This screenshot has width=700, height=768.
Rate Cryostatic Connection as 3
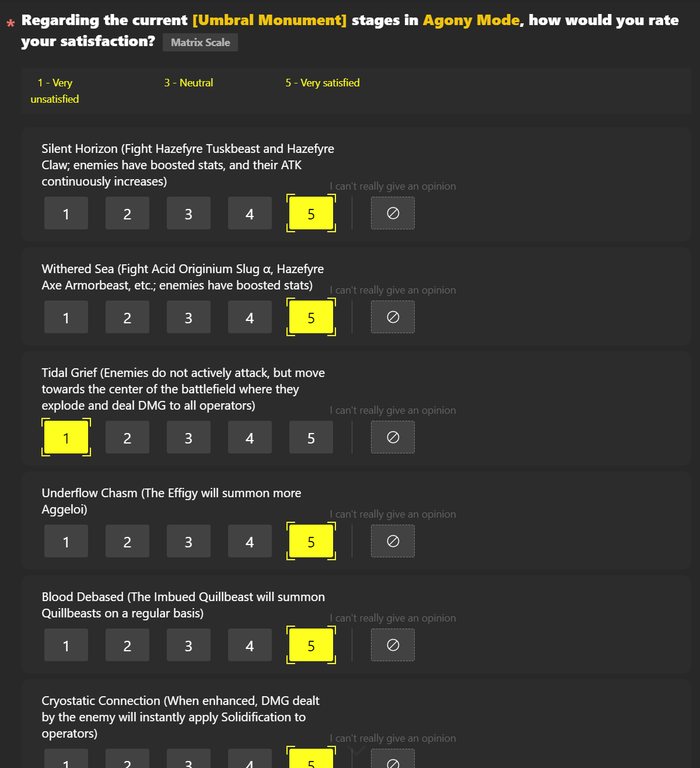tap(188, 759)
